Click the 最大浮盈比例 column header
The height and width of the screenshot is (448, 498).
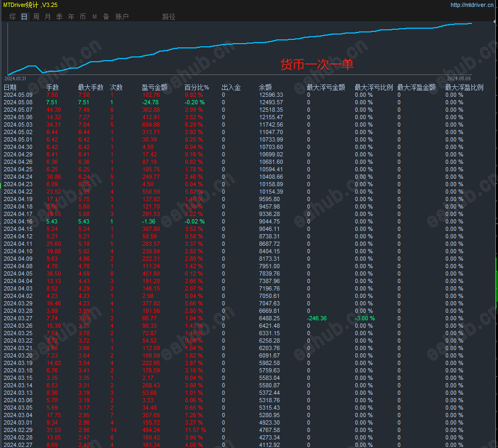[464, 87]
